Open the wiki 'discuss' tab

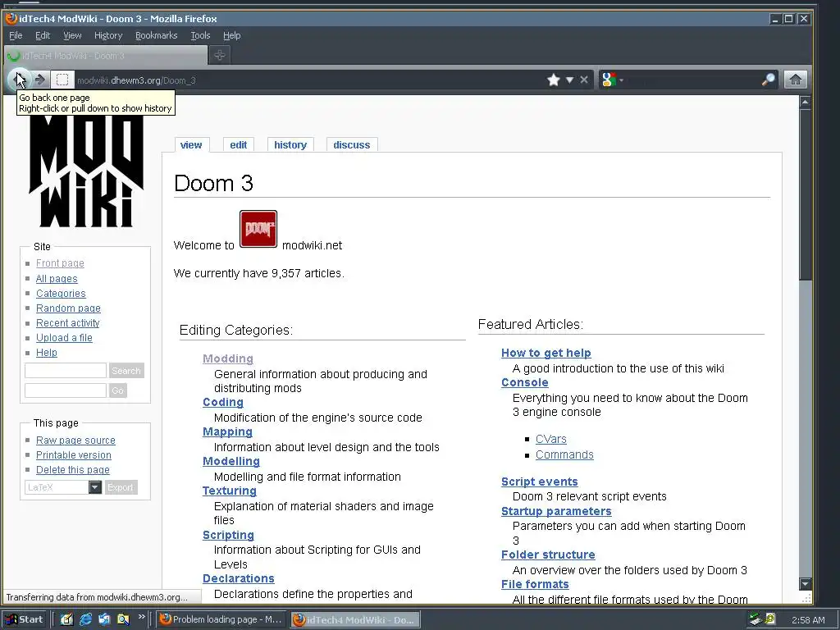pos(351,144)
